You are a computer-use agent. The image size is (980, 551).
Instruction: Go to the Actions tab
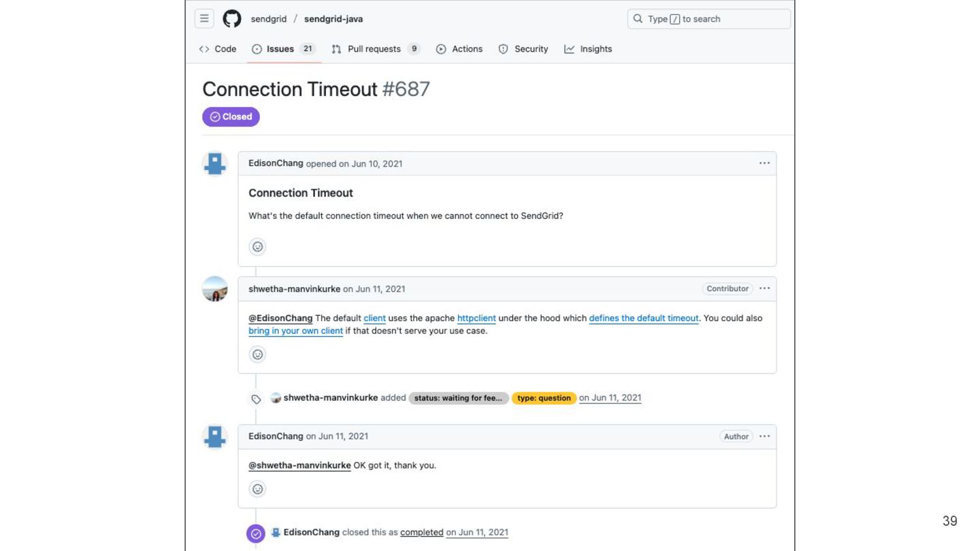point(459,49)
